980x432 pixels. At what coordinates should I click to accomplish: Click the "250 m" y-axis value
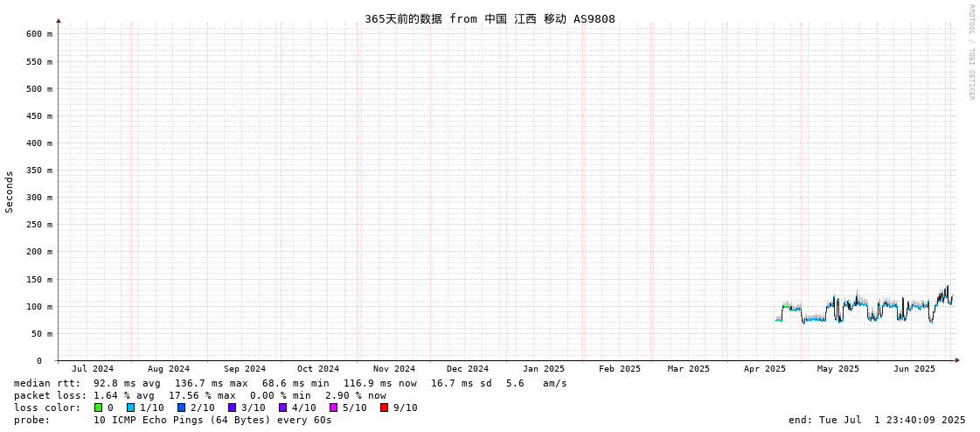(38, 225)
